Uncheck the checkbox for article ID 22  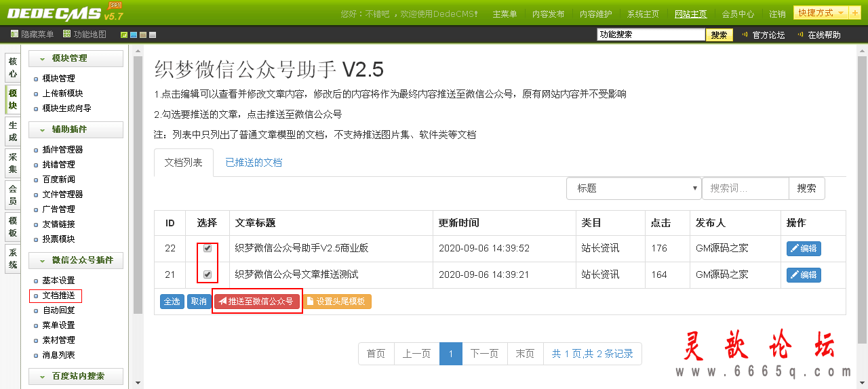[208, 248]
